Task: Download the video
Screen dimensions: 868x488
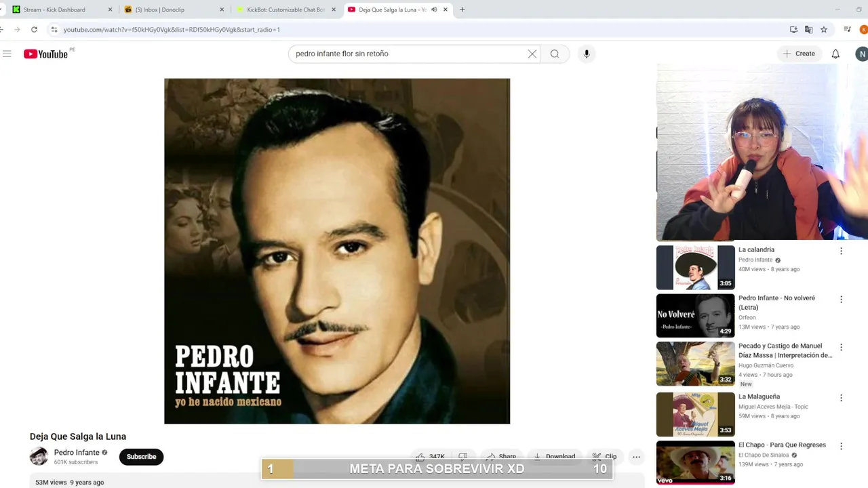Action: 554,457
